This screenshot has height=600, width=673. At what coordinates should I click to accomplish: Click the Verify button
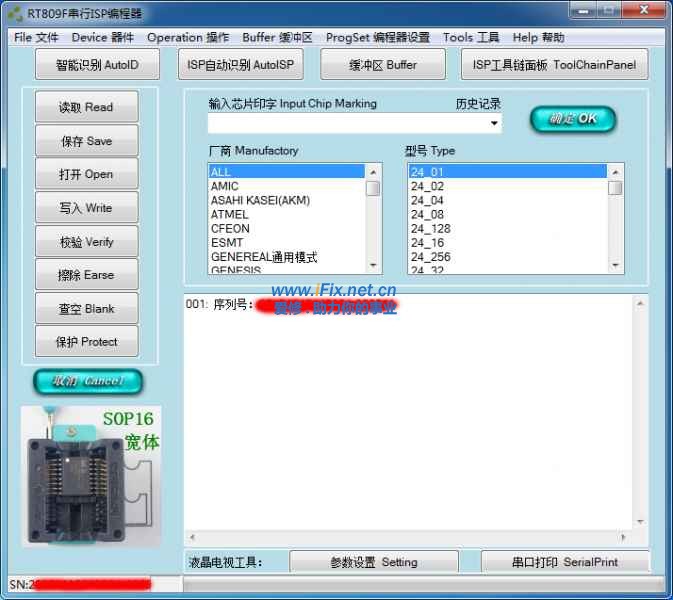pyautogui.click(x=86, y=242)
